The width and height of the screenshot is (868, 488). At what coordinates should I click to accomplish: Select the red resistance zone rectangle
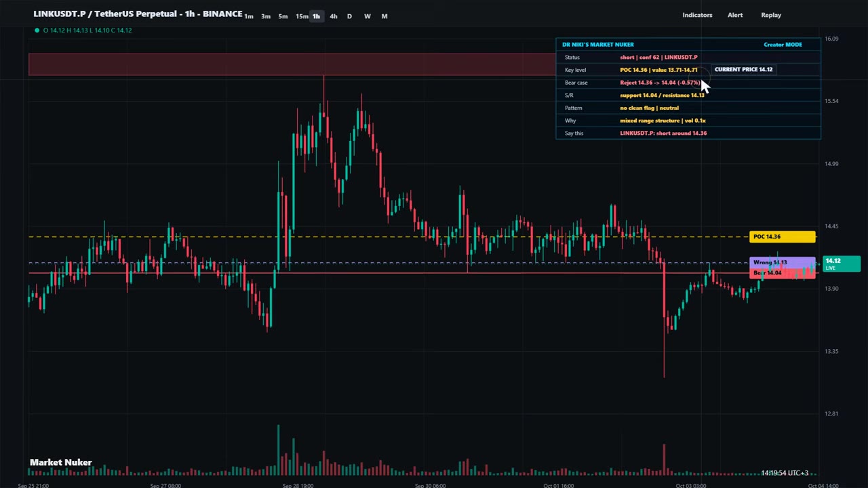click(292, 64)
